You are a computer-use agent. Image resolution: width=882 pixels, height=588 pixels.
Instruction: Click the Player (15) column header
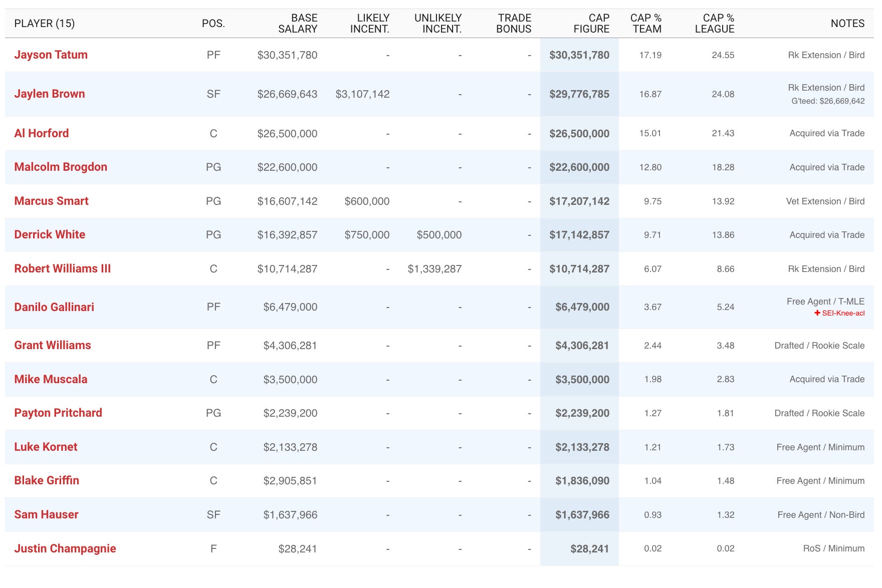click(44, 24)
